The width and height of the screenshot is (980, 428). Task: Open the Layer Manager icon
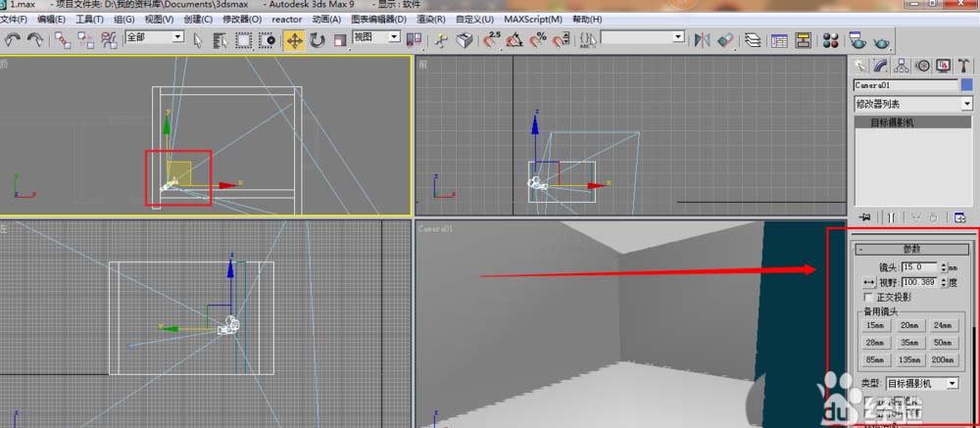pos(752,40)
